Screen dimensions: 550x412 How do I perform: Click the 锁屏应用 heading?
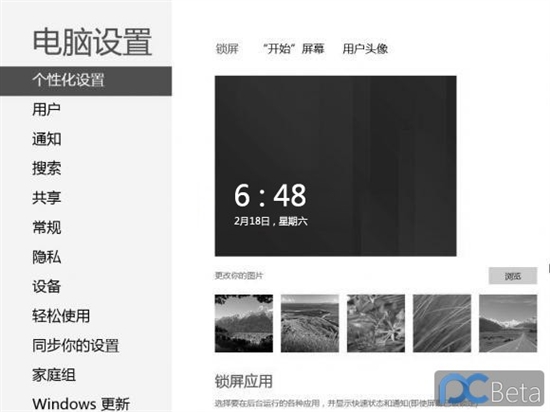coord(244,382)
